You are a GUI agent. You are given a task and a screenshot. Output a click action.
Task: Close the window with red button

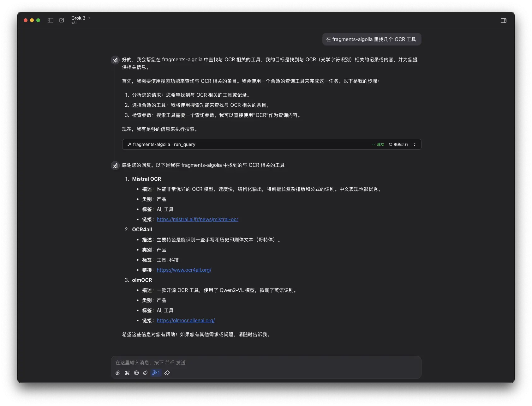click(x=26, y=20)
